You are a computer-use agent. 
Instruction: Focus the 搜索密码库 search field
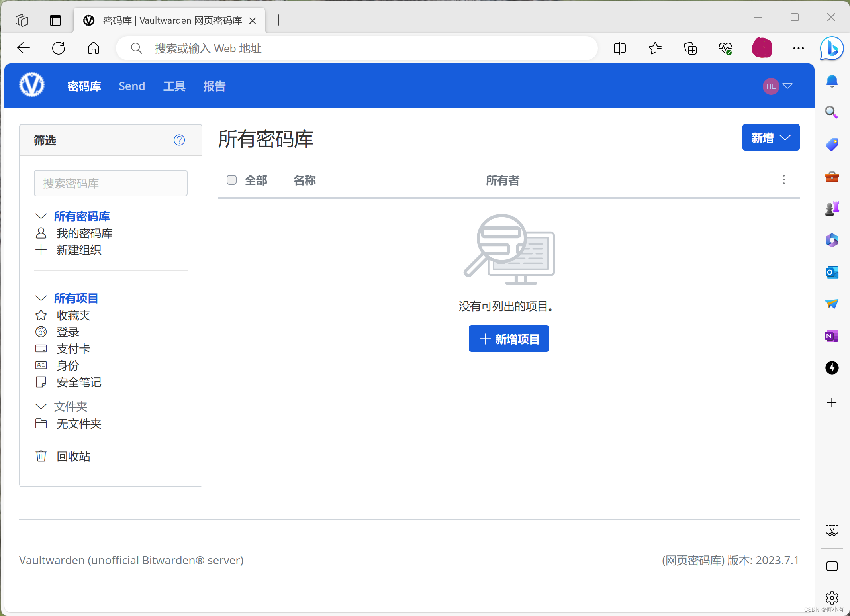110,183
